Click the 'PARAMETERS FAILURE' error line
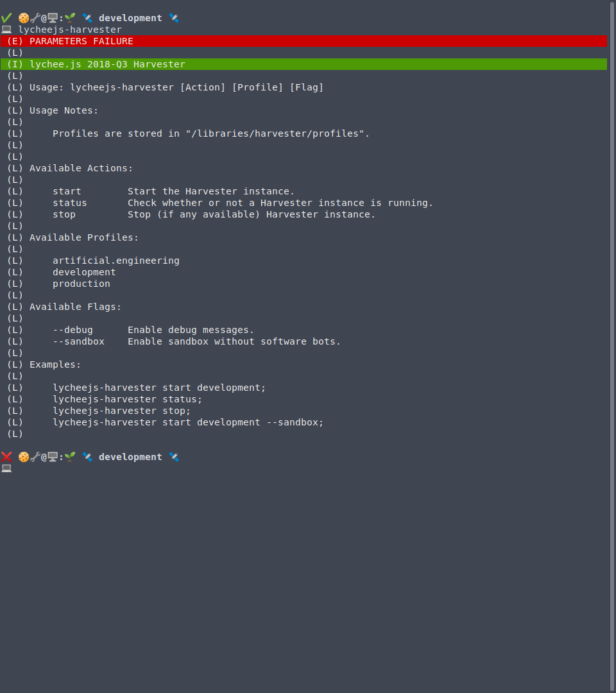The image size is (616, 693). pos(304,41)
